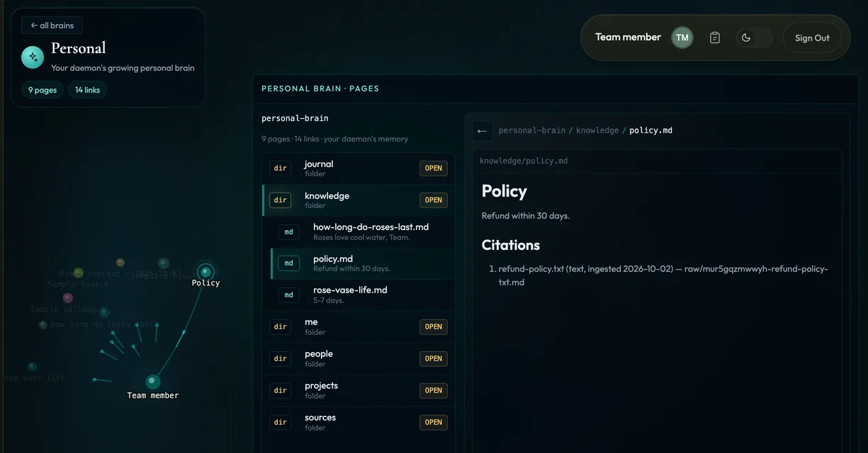Click the yellow-green node above Sample source

click(x=79, y=273)
